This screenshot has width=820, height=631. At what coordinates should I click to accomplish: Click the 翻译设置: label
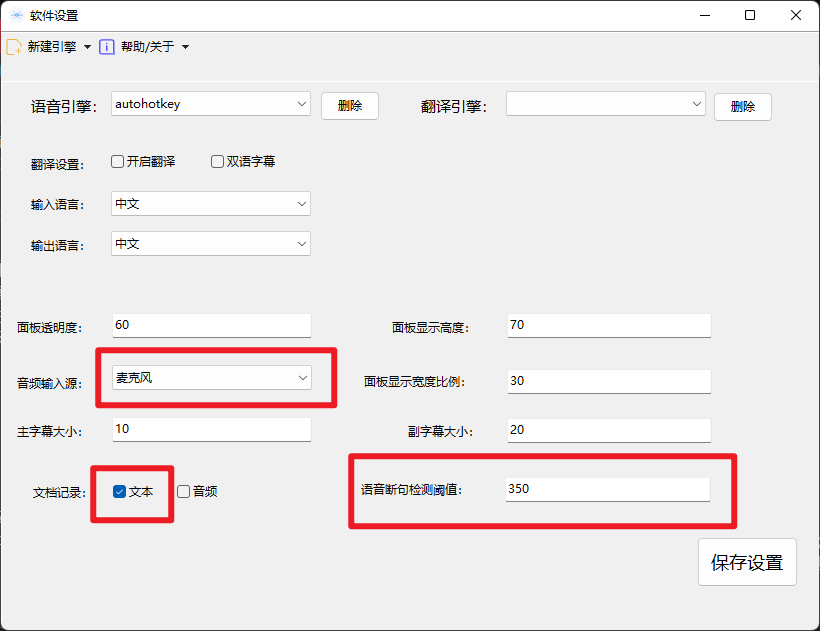(57, 165)
